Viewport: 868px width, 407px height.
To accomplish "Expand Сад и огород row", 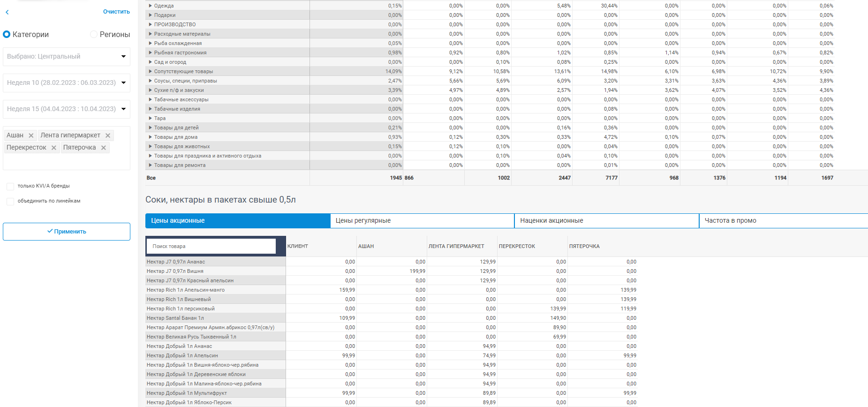I will coord(151,62).
